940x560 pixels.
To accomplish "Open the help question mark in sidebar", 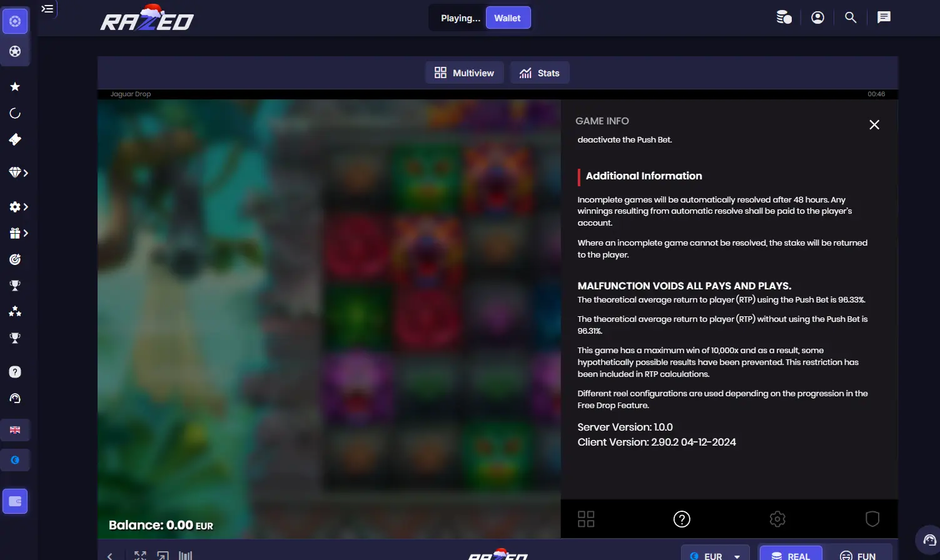I will click(x=15, y=372).
